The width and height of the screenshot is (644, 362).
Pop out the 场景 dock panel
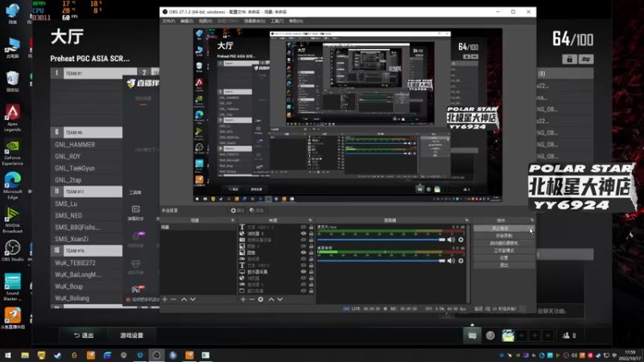point(233,220)
